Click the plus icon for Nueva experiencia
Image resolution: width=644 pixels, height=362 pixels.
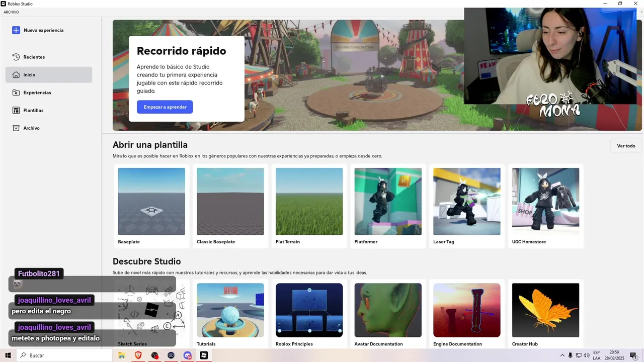click(16, 30)
